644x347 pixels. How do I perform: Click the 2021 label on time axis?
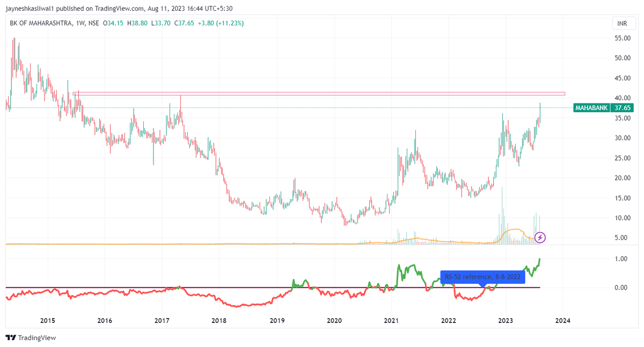click(x=391, y=321)
